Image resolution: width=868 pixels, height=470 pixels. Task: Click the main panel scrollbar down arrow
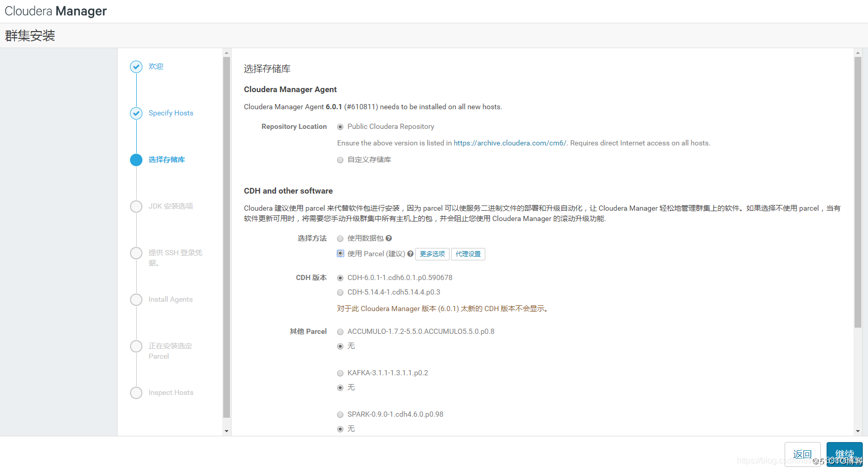(858, 431)
